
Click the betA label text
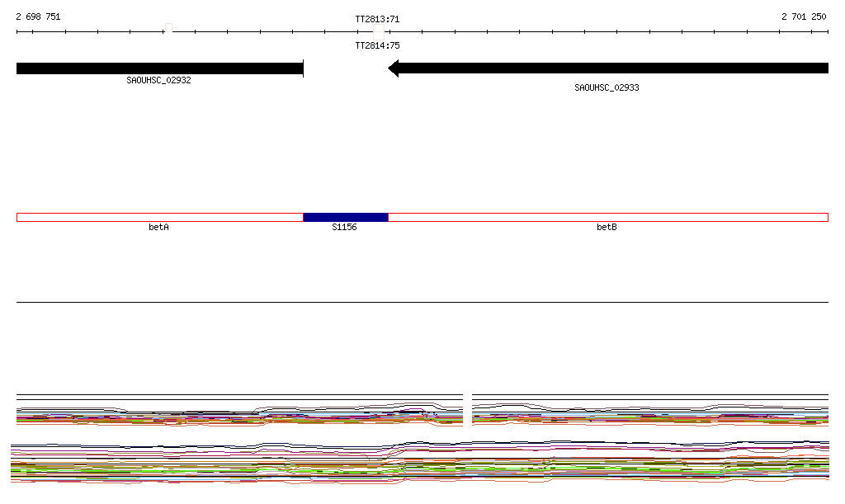[158, 227]
